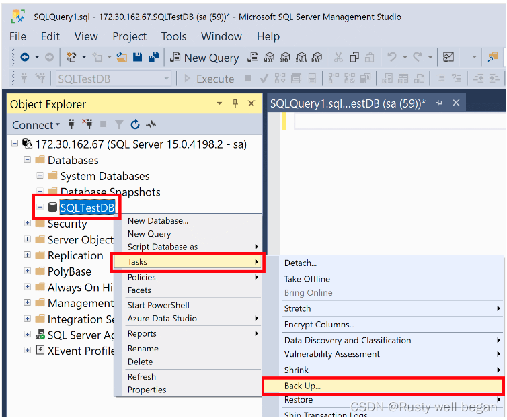Click the Save disk icon

pos(138,58)
